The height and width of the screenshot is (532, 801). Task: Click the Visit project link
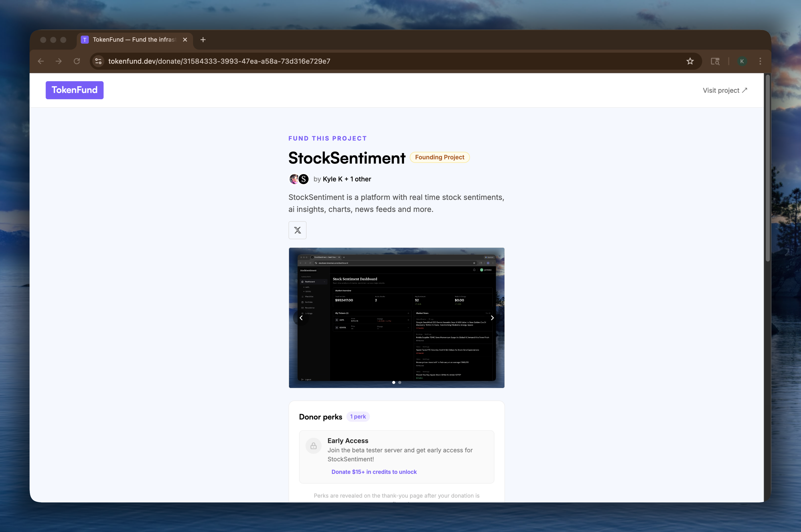(x=725, y=90)
